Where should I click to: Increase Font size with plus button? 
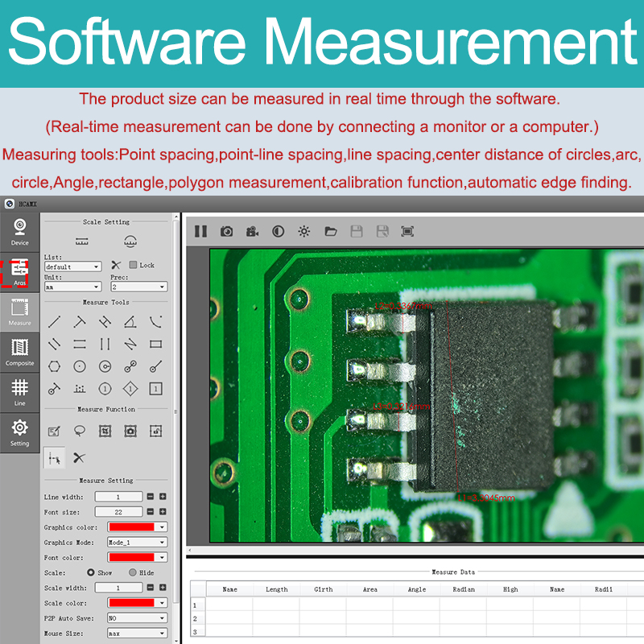(163, 512)
